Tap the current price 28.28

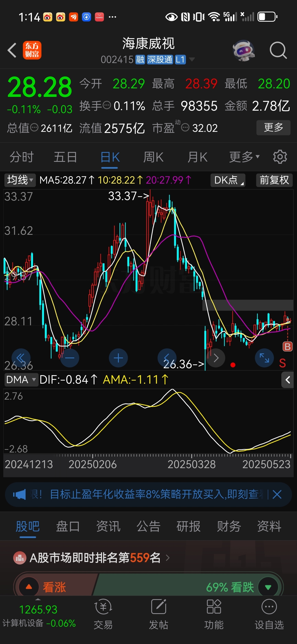coord(40,87)
